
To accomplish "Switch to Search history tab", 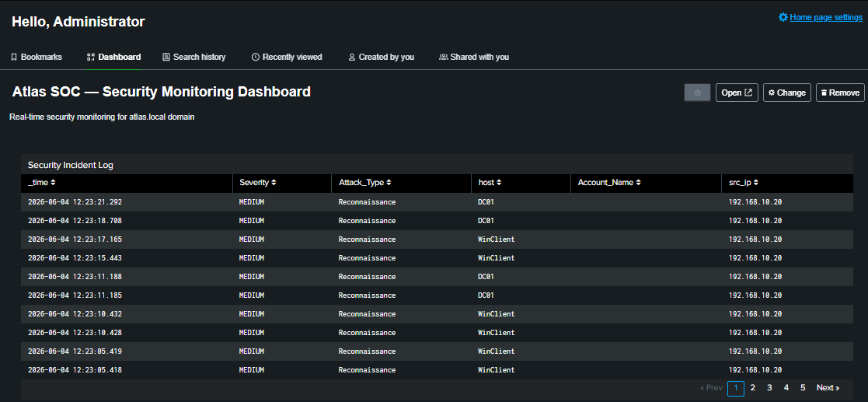I will [193, 57].
